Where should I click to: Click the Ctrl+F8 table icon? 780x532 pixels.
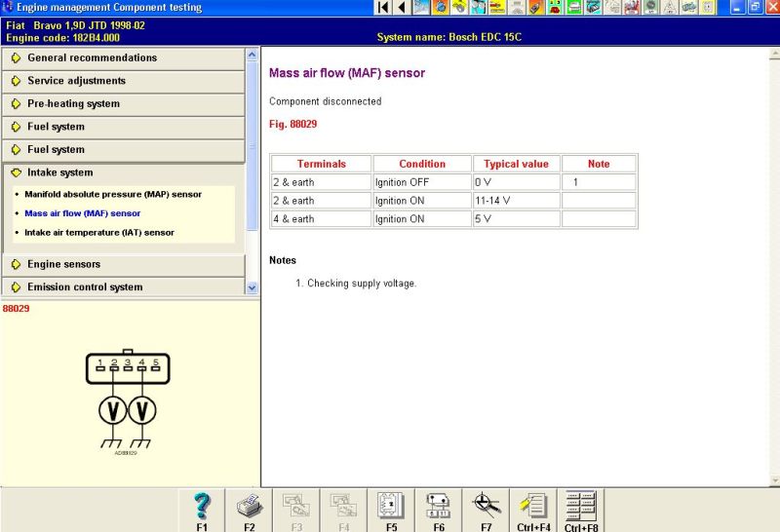[581, 510]
